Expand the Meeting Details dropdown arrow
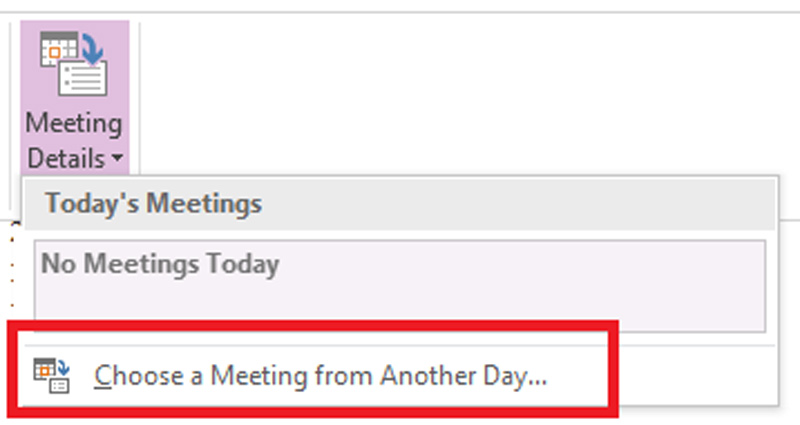Viewport: 800px width, 425px height. pyautogui.click(x=117, y=159)
